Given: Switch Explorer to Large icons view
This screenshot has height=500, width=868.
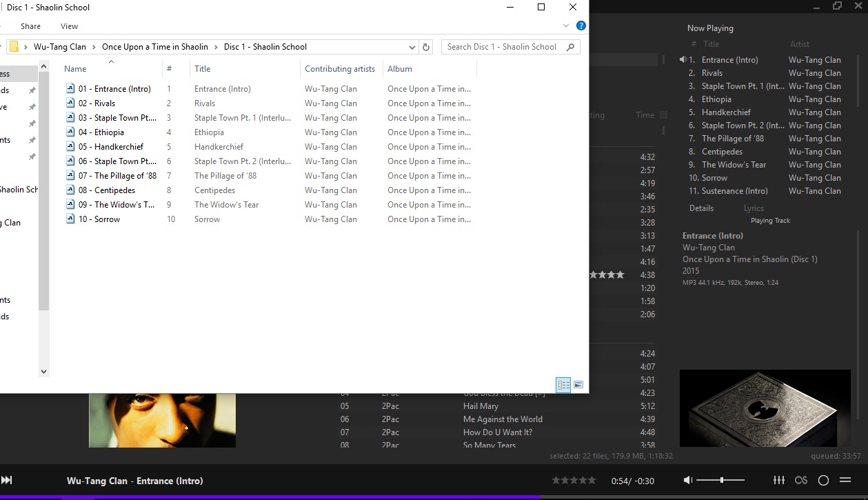Looking at the screenshot, I should click(x=578, y=385).
